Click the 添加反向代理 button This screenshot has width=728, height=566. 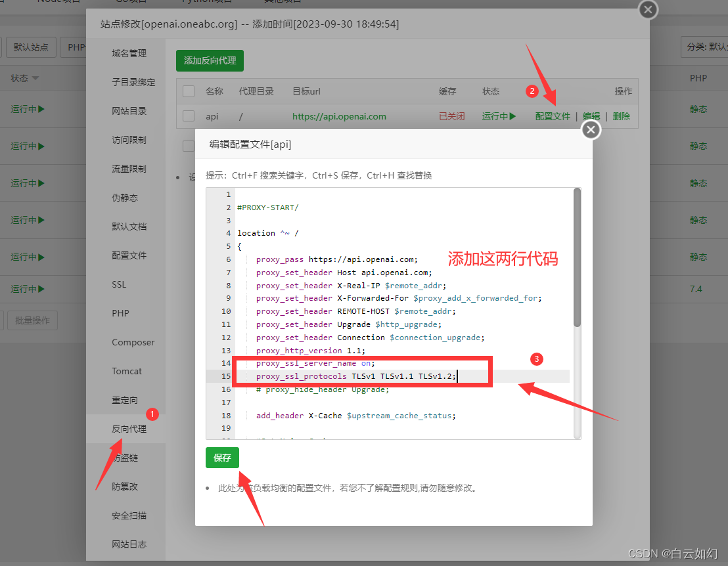coord(209,60)
